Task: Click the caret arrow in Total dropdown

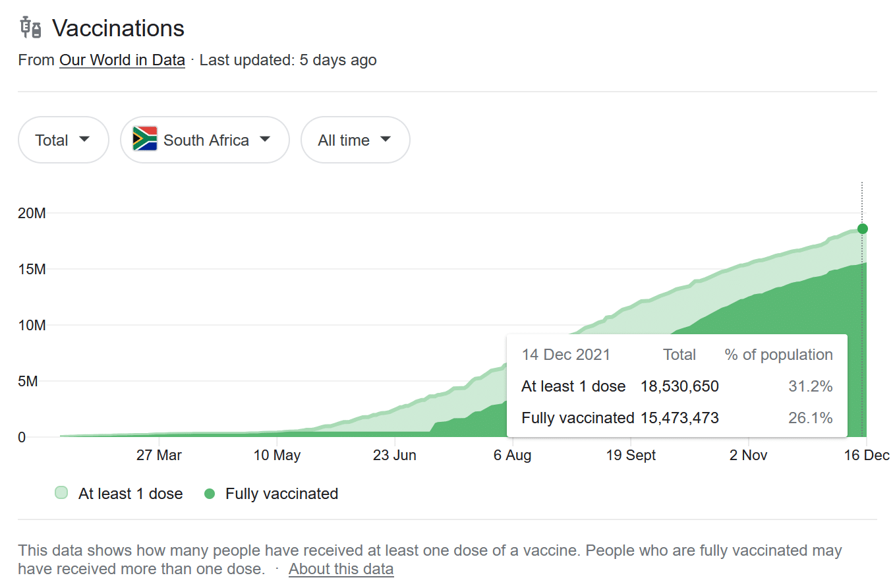Action: click(x=84, y=139)
